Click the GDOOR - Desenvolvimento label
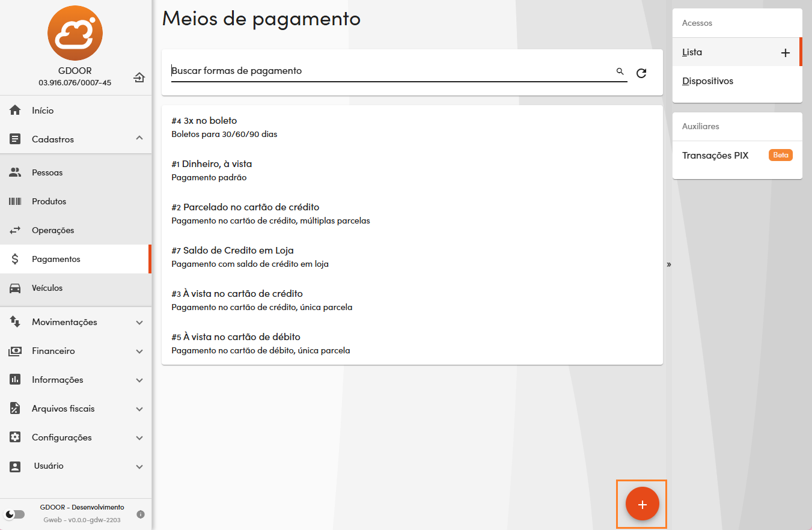 coord(82,508)
